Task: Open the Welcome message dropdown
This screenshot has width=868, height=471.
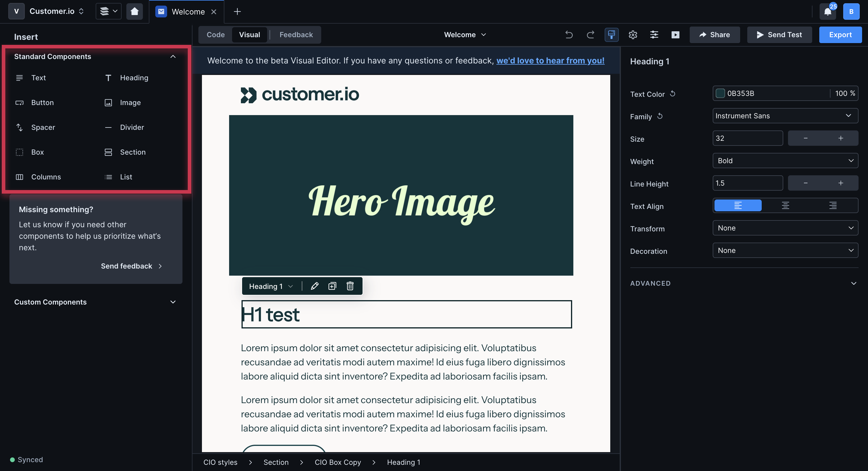Action: (465, 35)
